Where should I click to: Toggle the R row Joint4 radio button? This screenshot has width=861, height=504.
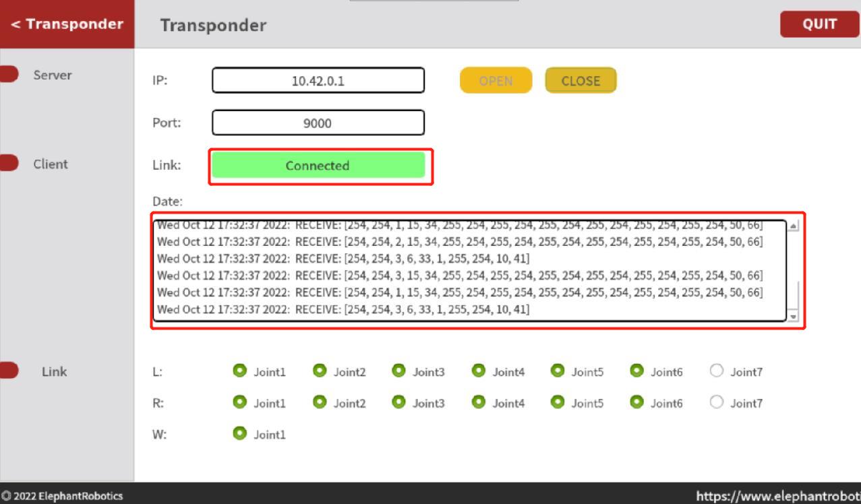click(x=478, y=402)
